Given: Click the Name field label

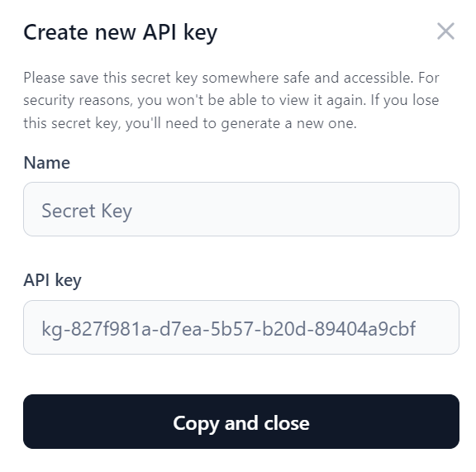Looking at the screenshot, I should [x=47, y=163].
